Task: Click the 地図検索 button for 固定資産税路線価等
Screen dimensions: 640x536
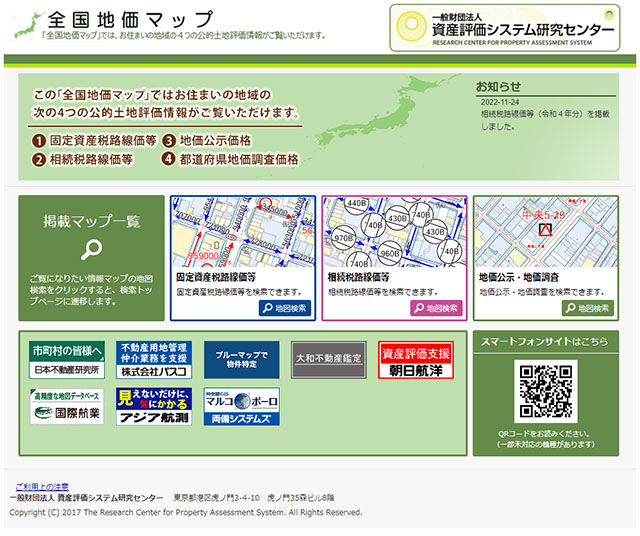Action: [284, 309]
